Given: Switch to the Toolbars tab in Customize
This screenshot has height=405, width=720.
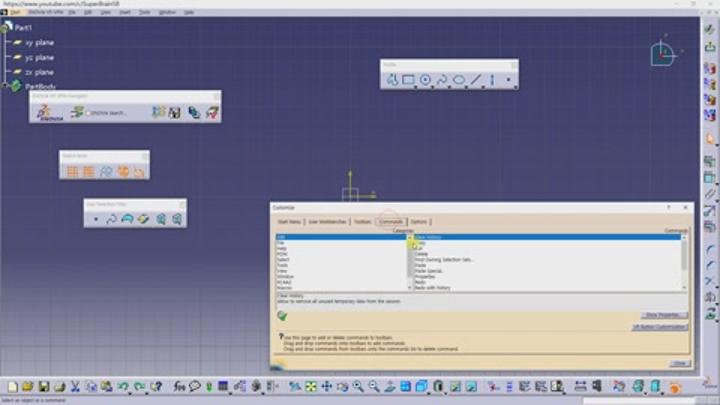Looking at the screenshot, I should [x=362, y=222].
